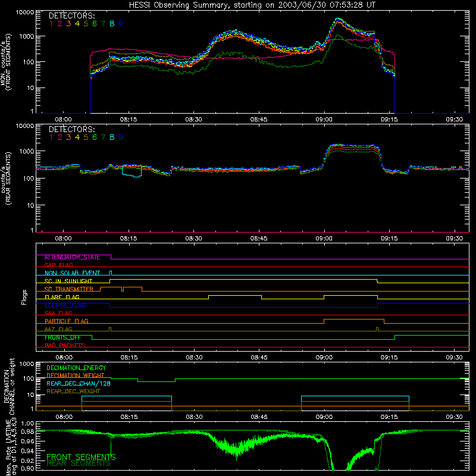Click the 1.00 livetime axis tick label

pos(27,424)
